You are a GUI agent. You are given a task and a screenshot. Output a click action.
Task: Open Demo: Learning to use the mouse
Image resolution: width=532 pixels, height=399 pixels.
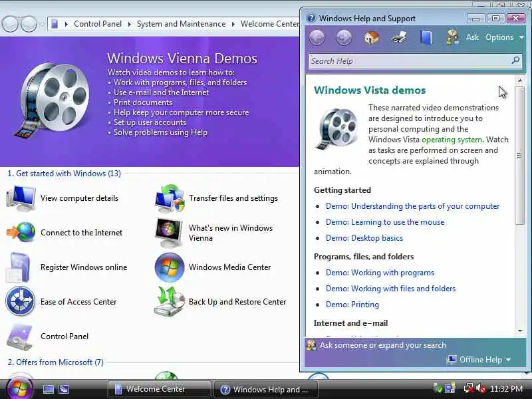click(x=385, y=222)
